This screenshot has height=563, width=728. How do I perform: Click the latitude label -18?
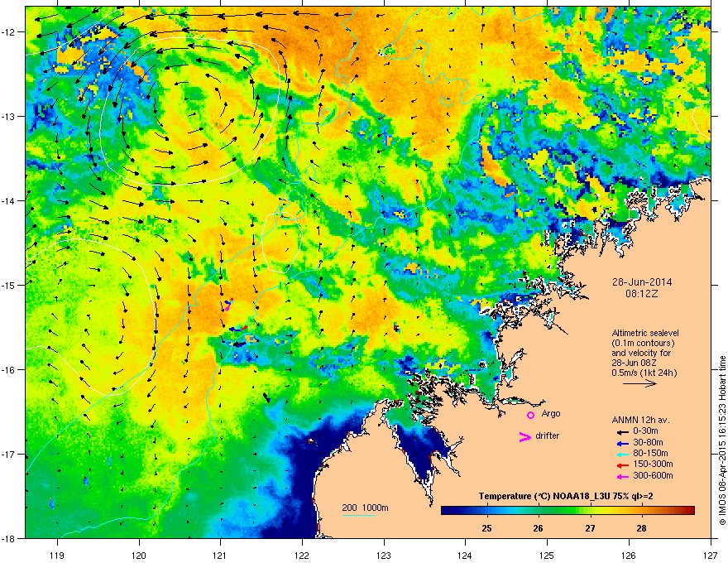[x=9, y=538]
